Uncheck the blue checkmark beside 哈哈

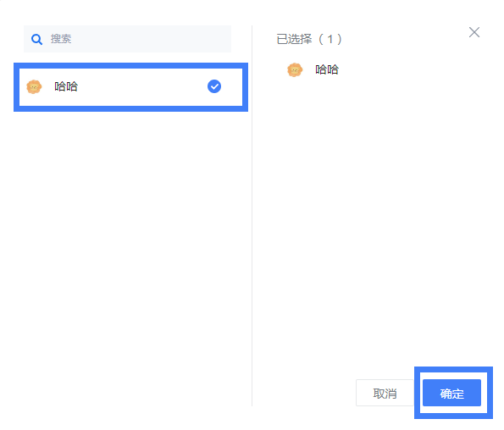tap(214, 86)
